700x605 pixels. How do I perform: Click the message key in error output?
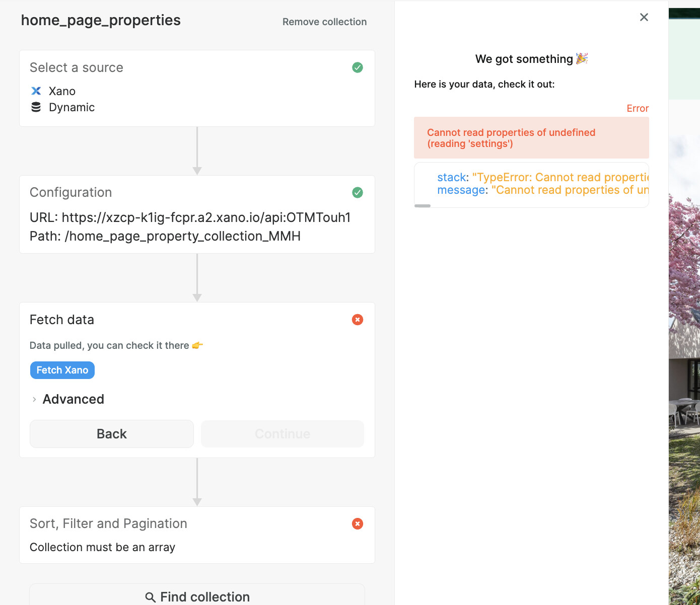point(461,190)
